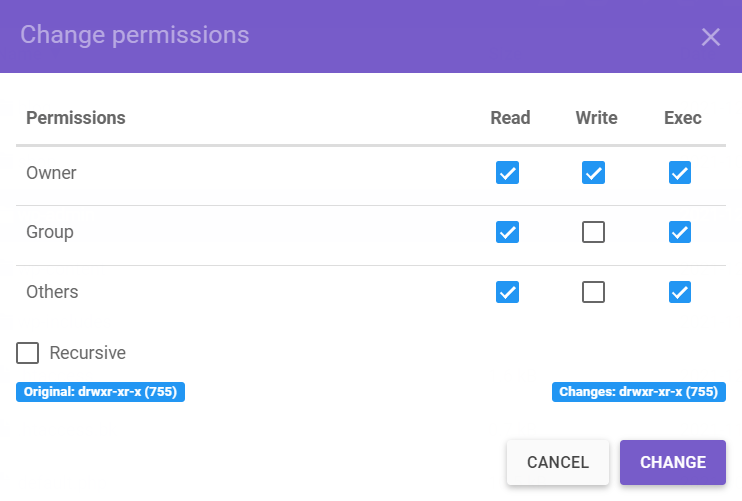Toggle Owner Exec permission checkbox

(680, 173)
